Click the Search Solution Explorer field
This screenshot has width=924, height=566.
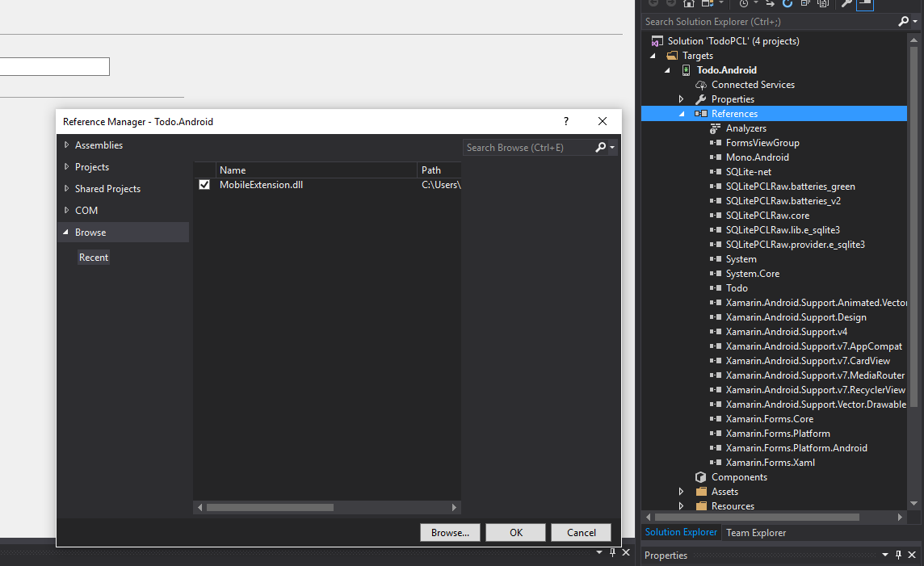(x=769, y=21)
